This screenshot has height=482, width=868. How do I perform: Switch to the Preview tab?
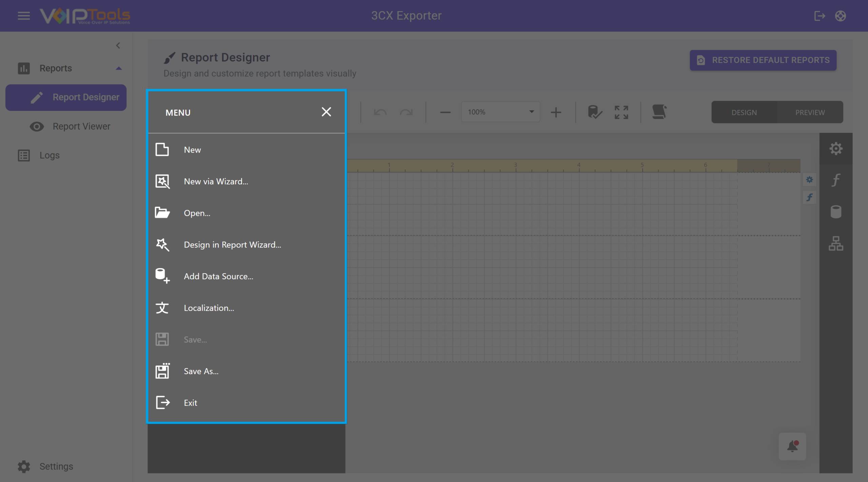810,112
